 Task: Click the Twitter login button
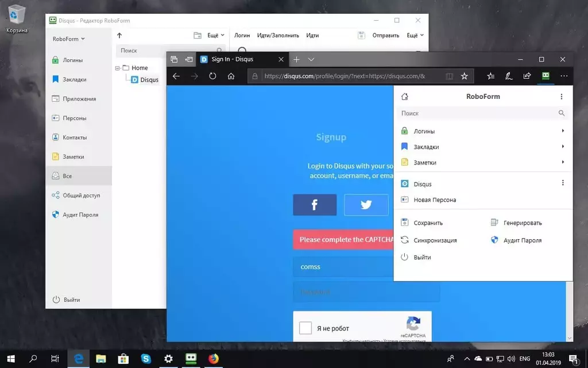(366, 205)
